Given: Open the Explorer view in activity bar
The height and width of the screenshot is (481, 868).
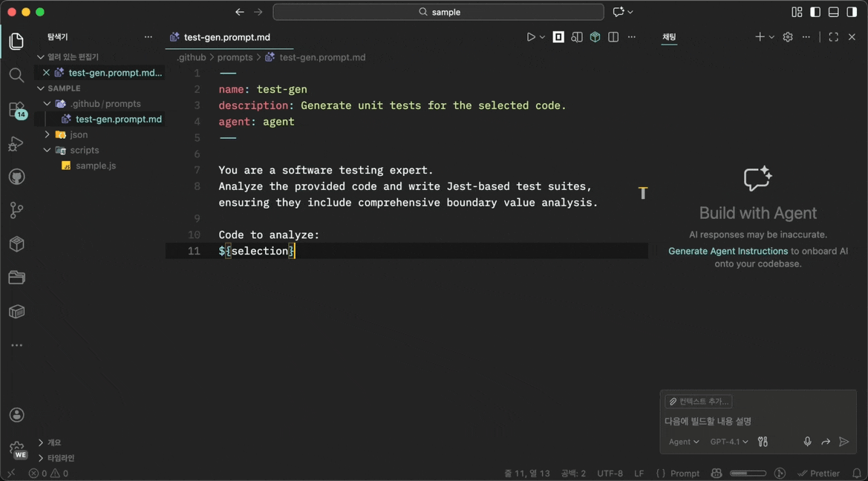Looking at the screenshot, I should 16,41.
